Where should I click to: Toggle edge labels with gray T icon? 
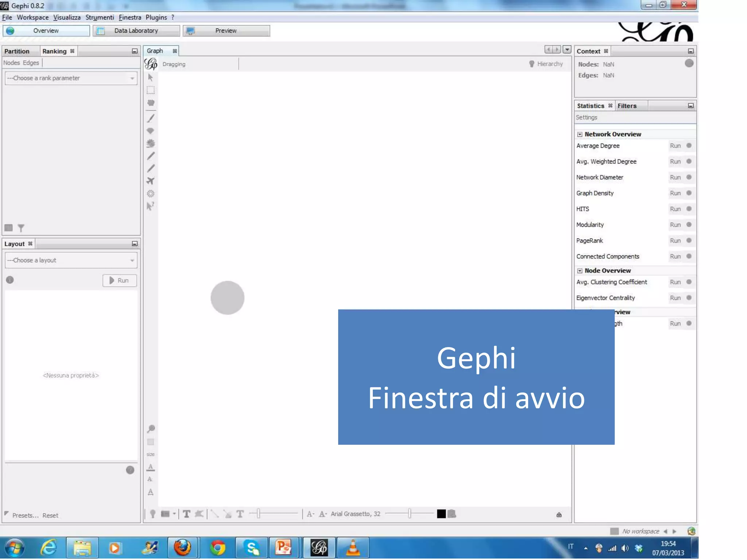tap(240, 514)
